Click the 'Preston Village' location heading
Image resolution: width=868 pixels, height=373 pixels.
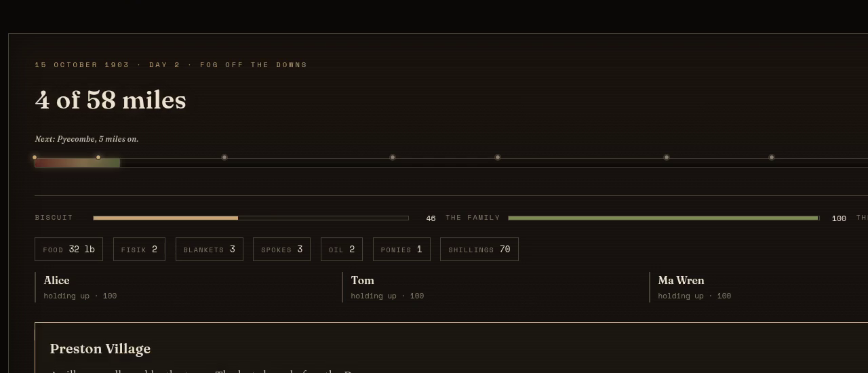pos(100,349)
